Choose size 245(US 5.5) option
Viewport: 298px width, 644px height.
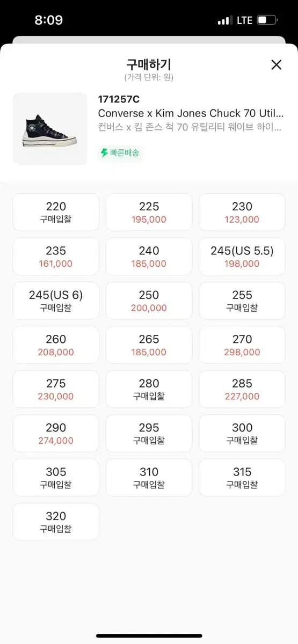pyautogui.click(x=242, y=257)
